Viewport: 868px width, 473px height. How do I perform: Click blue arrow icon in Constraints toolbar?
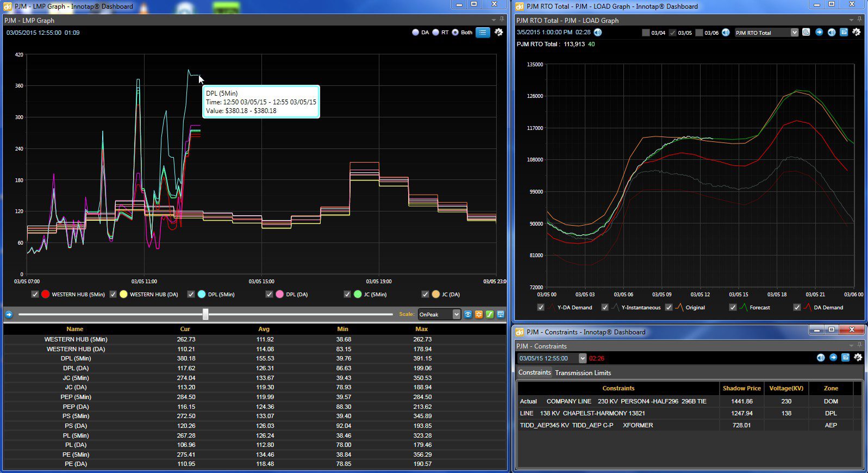833,357
